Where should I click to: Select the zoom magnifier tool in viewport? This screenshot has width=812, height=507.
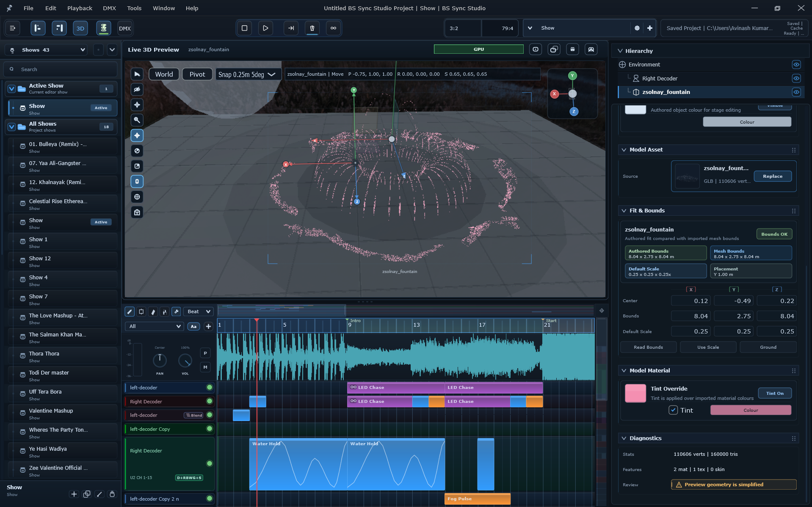(x=137, y=120)
